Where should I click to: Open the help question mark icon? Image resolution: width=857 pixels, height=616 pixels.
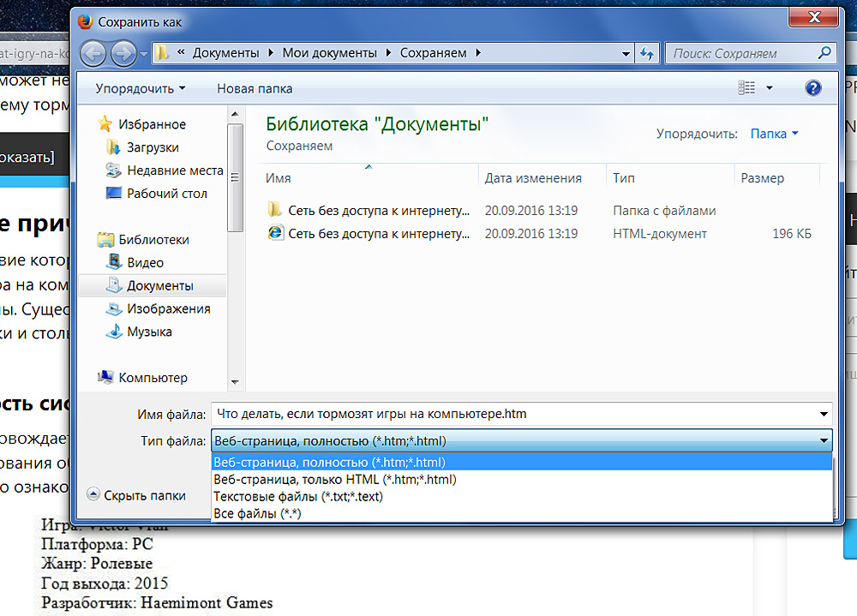(813, 88)
